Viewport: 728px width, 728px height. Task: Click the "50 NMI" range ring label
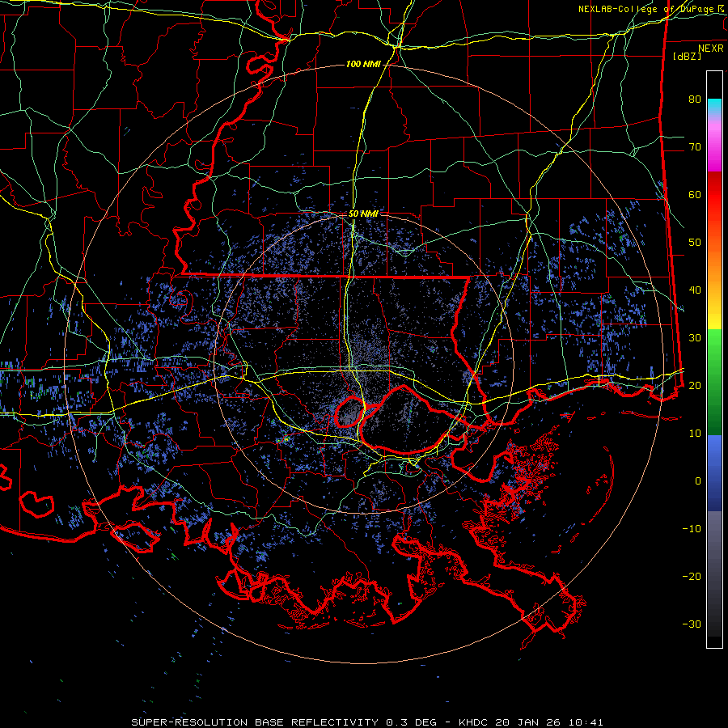(x=363, y=214)
